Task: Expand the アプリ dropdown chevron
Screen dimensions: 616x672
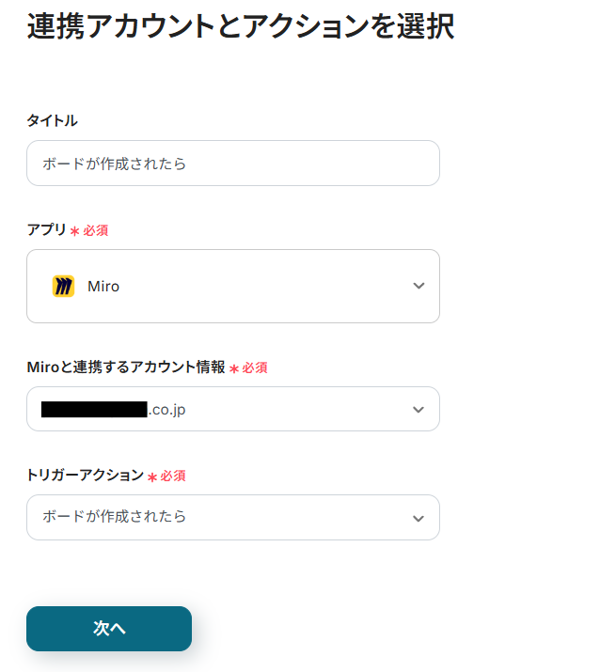Action: click(419, 287)
